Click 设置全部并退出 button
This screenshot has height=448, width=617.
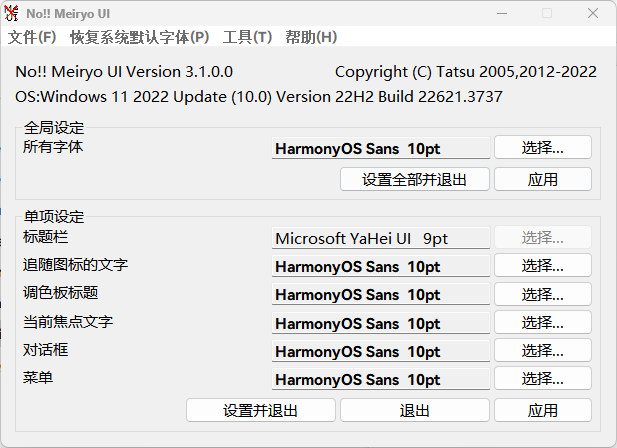(x=412, y=180)
